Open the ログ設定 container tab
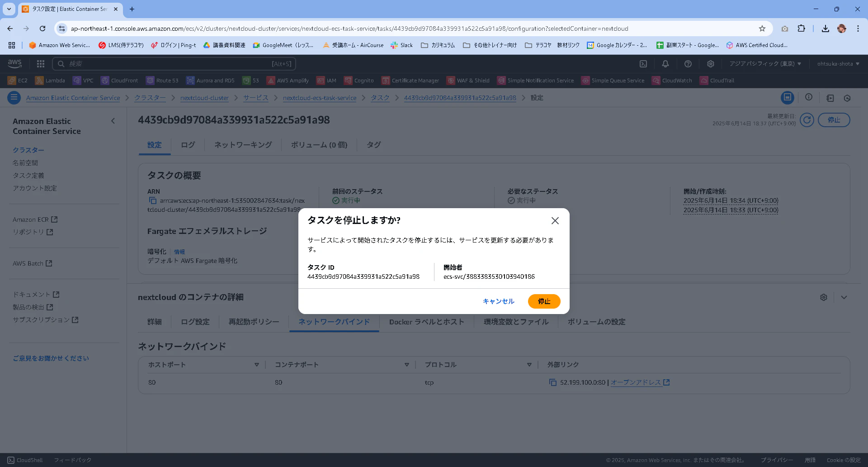Viewport: 868px width, 467px height. (195, 322)
